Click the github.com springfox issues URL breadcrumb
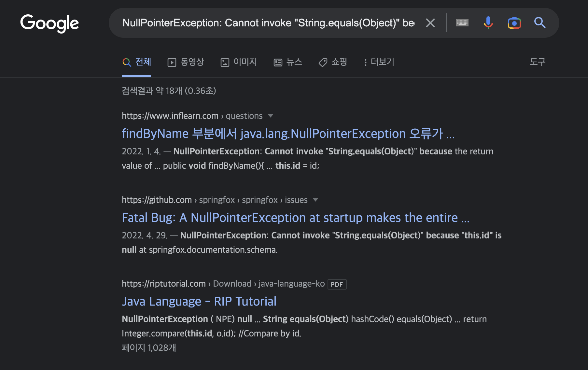 click(215, 200)
